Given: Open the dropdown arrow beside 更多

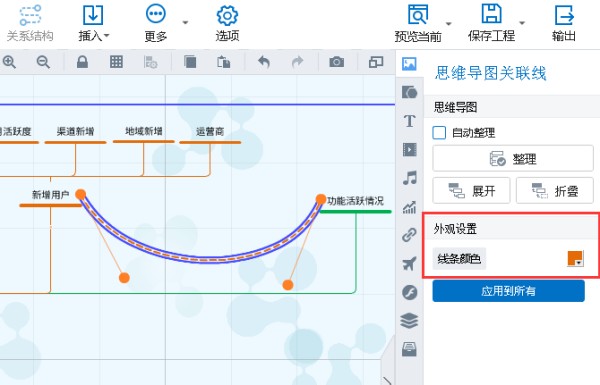Looking at the screenshot, I should [x=185, y=23].
